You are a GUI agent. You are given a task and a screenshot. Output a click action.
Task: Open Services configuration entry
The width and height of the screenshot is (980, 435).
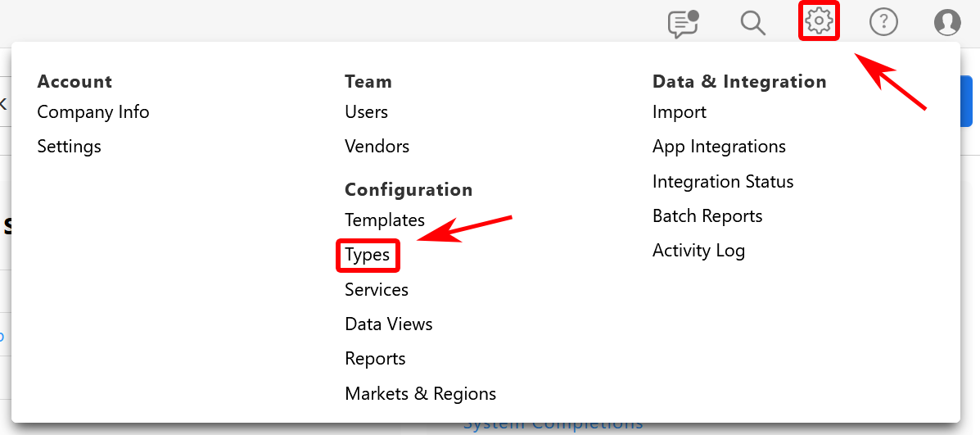click(377, 290)
